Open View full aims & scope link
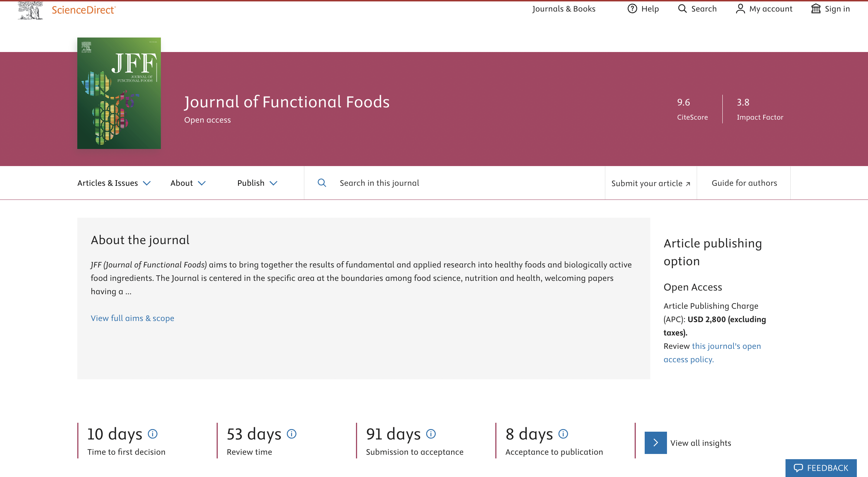868x477 pixels. tap(132, 318)
